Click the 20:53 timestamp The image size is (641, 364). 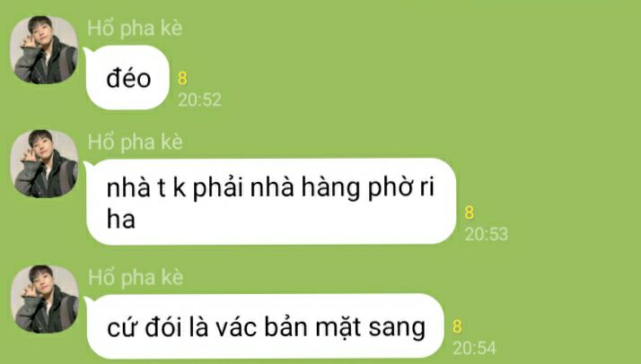click(487, 234)
